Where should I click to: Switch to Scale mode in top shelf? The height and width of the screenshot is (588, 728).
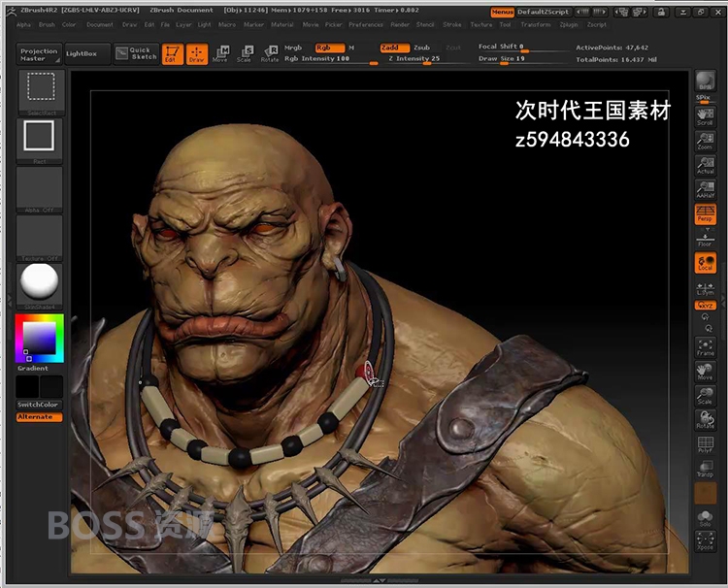tap(245, 53)
